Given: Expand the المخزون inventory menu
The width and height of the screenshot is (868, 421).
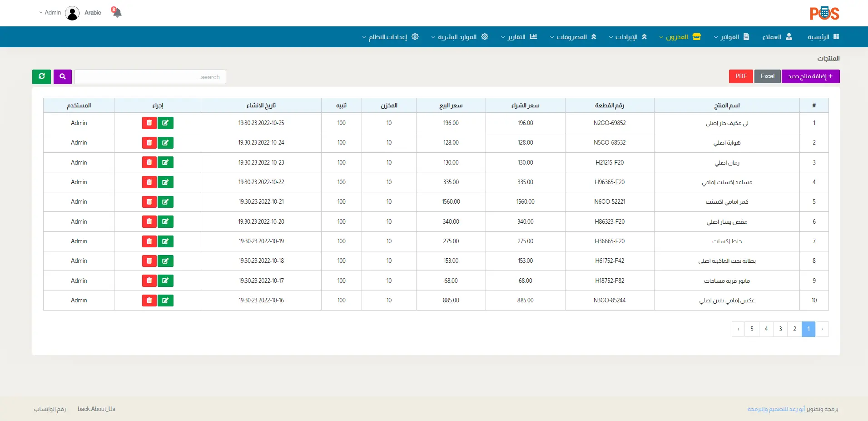Looking at the screenshot, I should [680, 37].
